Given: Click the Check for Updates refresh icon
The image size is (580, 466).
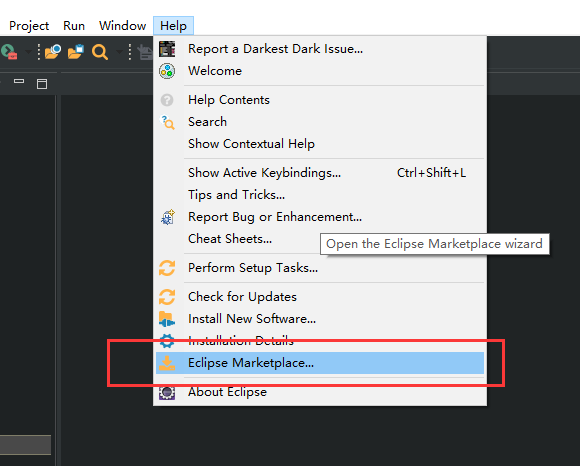Looking at the screenshot, I should (x=167, y=297).
